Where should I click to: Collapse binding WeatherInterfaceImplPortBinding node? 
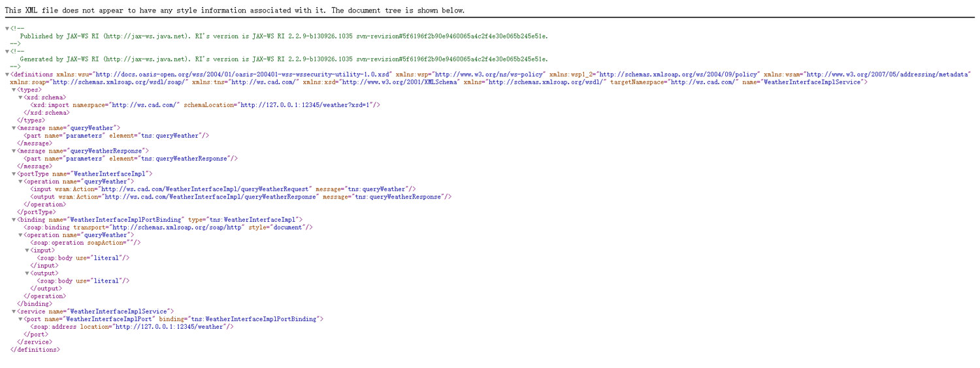14,220
